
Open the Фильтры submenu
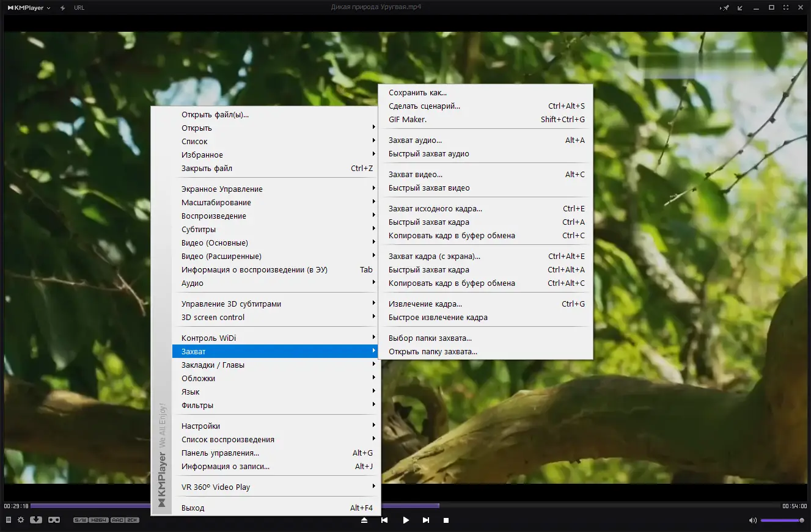274,406
